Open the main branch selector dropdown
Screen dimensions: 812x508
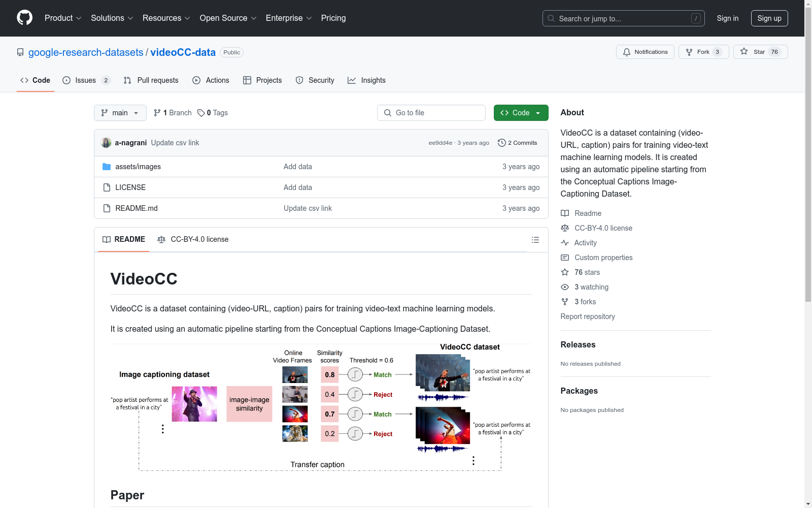pyautogui.click(x=120, y=113)
